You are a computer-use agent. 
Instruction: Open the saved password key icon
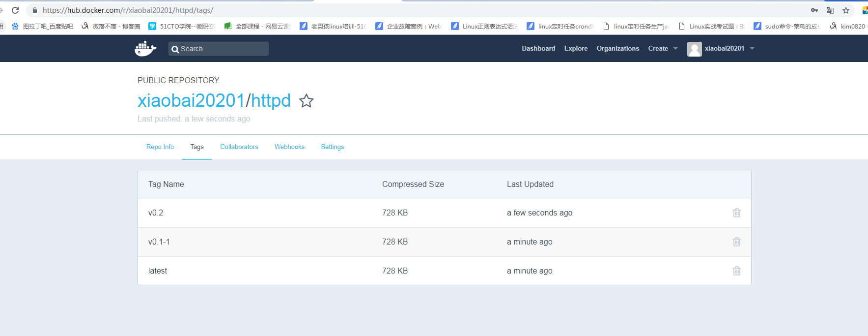coord(814,10)
